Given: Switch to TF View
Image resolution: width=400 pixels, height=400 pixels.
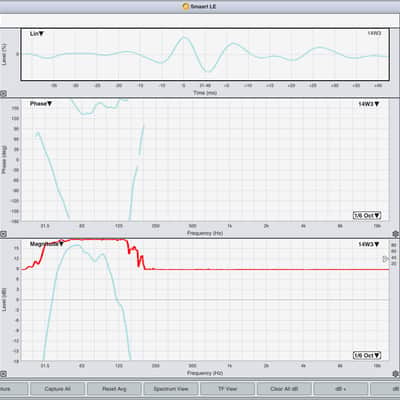Looking at the screenshot, I should pos(227,389).
